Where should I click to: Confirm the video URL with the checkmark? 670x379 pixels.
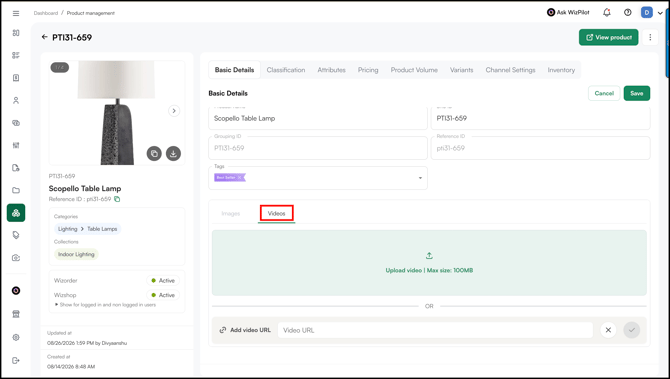[x=632, y=330]
